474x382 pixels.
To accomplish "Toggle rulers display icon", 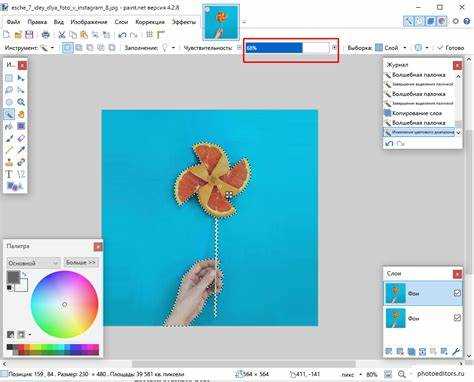I will 161,34.
